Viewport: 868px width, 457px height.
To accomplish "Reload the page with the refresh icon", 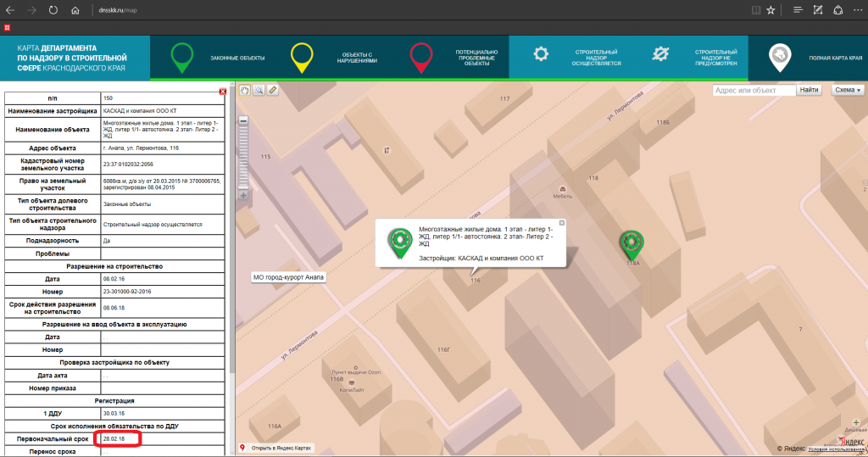I will (53, 10).
